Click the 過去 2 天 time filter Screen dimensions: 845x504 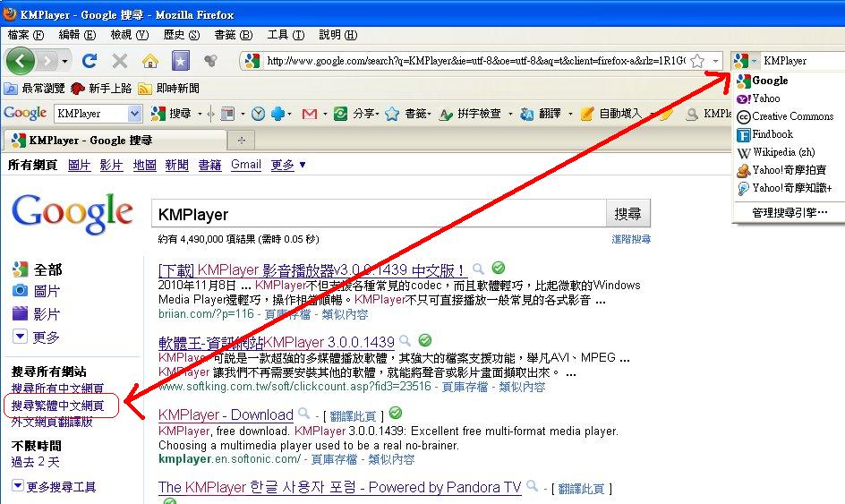36,462
